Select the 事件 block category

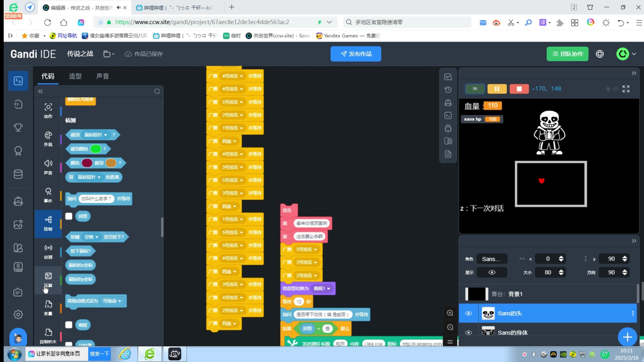click(48, 195)
